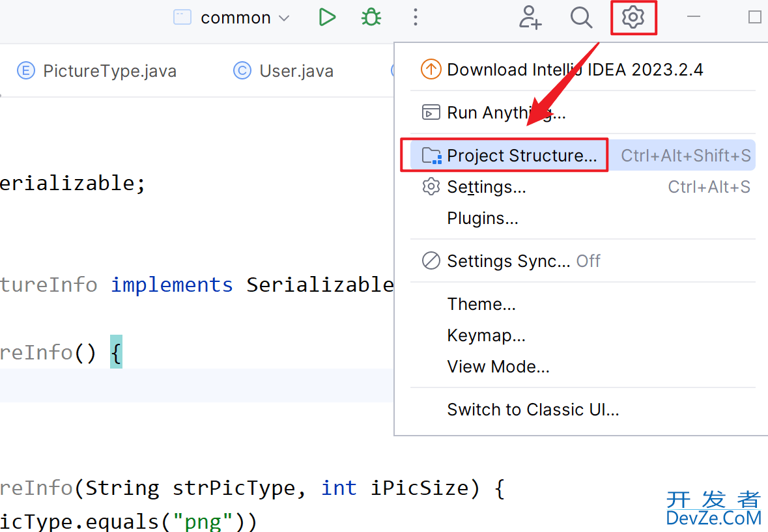Screen dimensions: 768x532
Task: Choose Theme menu entry
Action: (582, 304)
